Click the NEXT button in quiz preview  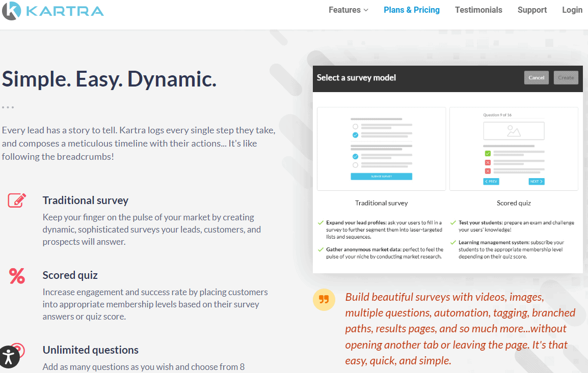pos(536,181)
